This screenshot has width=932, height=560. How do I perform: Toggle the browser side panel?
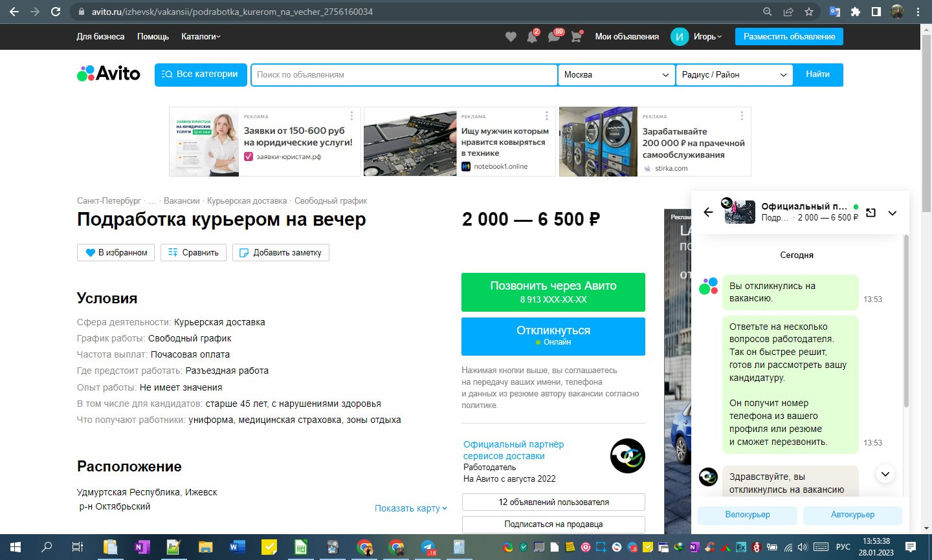point(876,12)
